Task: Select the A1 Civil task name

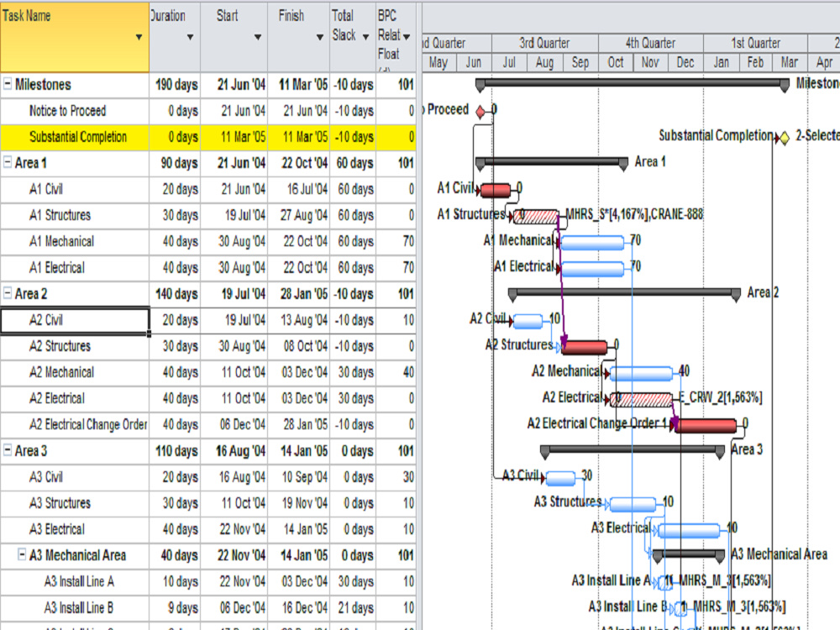Action: [46, 189]
